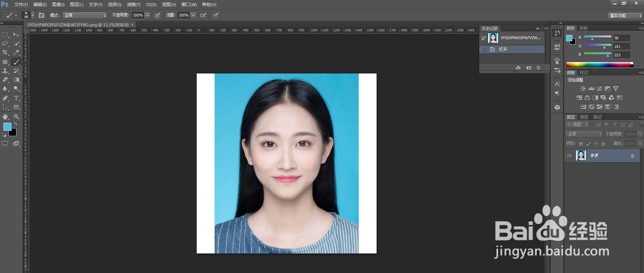Select the Pen tool
The image size is (644, 273).
5,98
